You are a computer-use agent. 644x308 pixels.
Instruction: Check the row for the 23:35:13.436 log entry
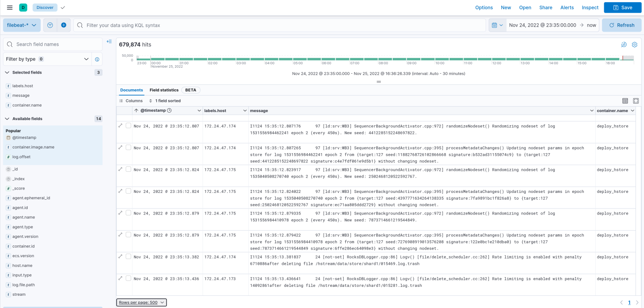(128, 278)
